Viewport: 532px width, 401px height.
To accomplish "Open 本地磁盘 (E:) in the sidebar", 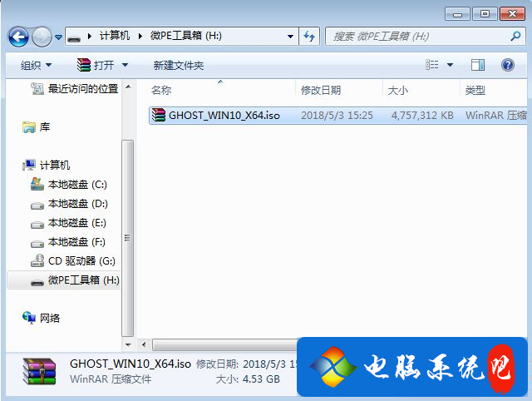I will coord(77,222).
